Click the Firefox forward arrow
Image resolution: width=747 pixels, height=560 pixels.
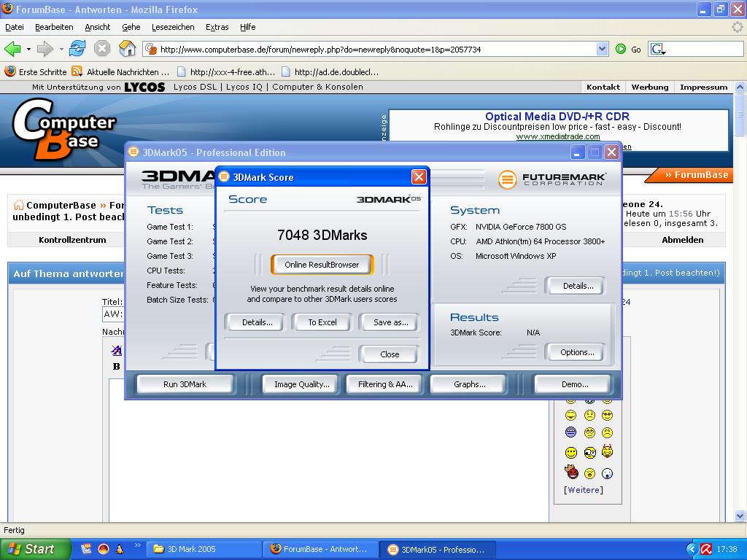[x=44, y=49]
